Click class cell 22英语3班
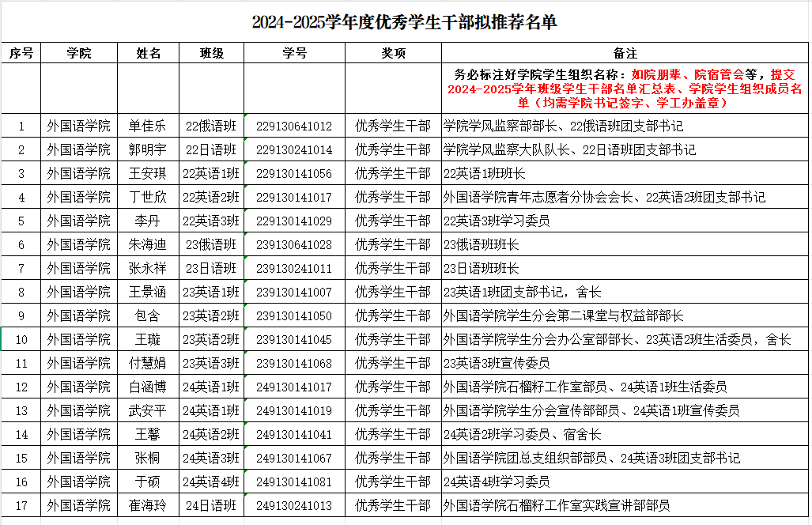The width and height of the screenshot is (812, 525). [211, 221]
